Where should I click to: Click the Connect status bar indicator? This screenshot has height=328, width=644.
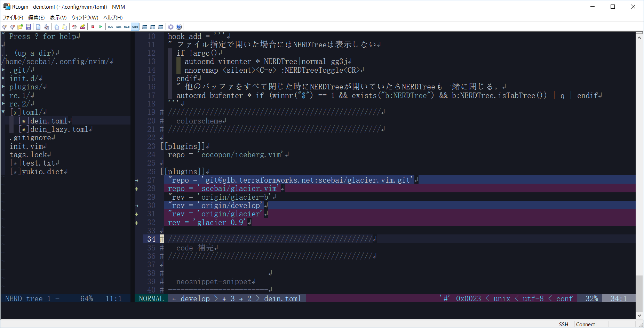pos(586,324)
